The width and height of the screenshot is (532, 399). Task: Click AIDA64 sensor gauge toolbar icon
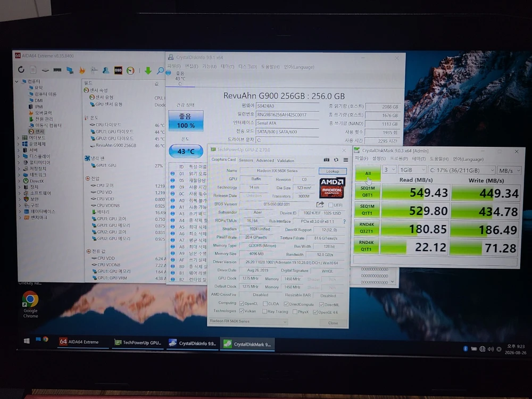pos(130,70)
